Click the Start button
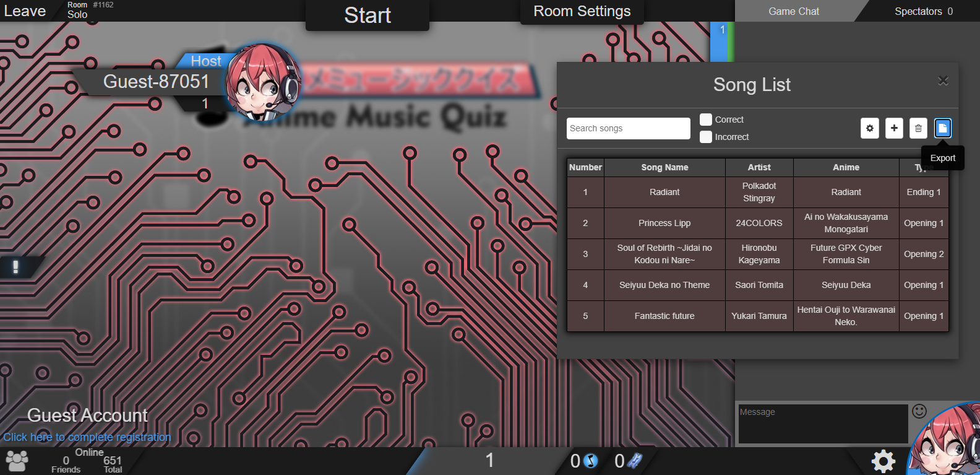This screenshot has width=980, height=475. pyautogui.click(x=367, y=15)
